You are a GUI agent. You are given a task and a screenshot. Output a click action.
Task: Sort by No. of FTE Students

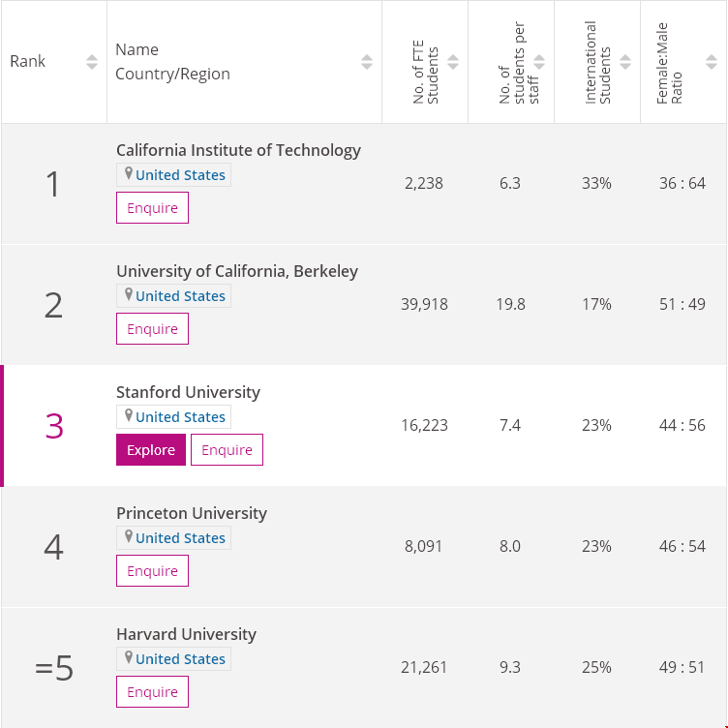pos(453,62)
